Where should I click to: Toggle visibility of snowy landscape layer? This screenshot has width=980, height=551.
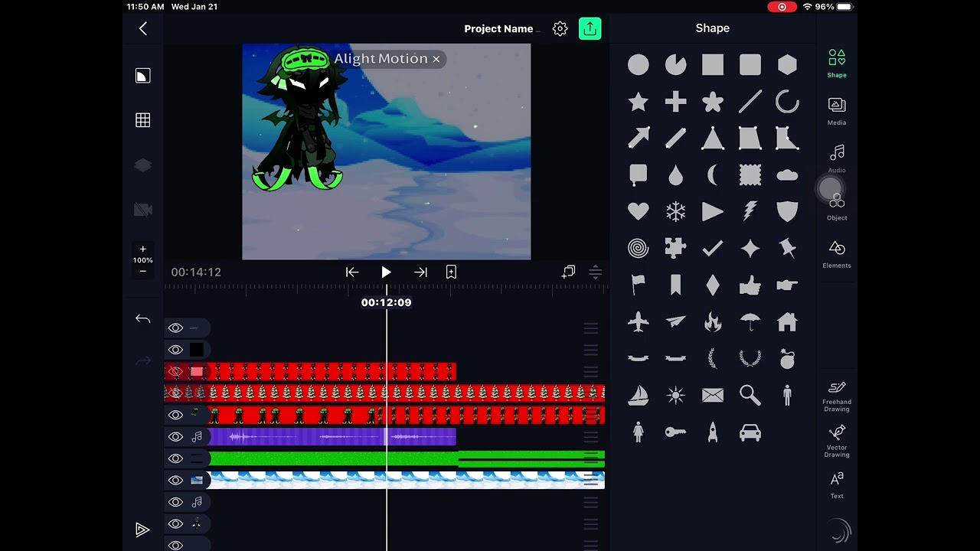pyautogui.click(x=175, y=481)
